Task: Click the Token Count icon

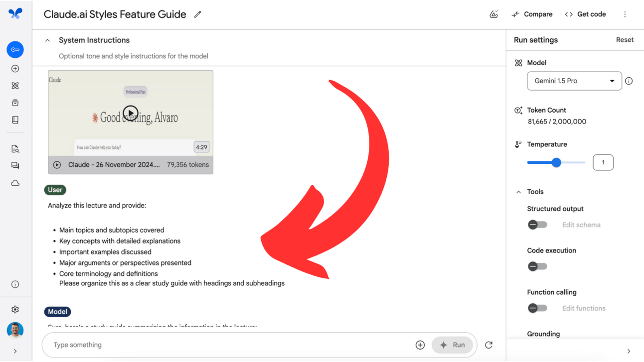Action: pyautogui.click(x=518, y=111)
